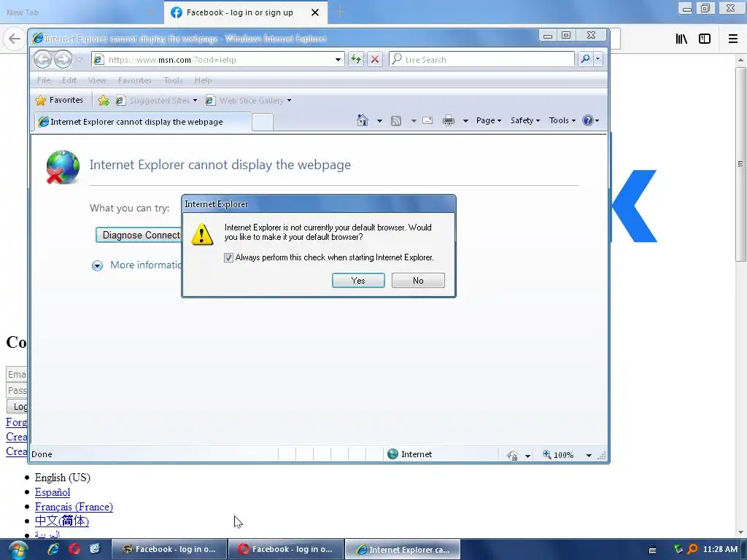747x560 pixels.
Task: Click the Favorites star button
Action: tap(60, 100)
